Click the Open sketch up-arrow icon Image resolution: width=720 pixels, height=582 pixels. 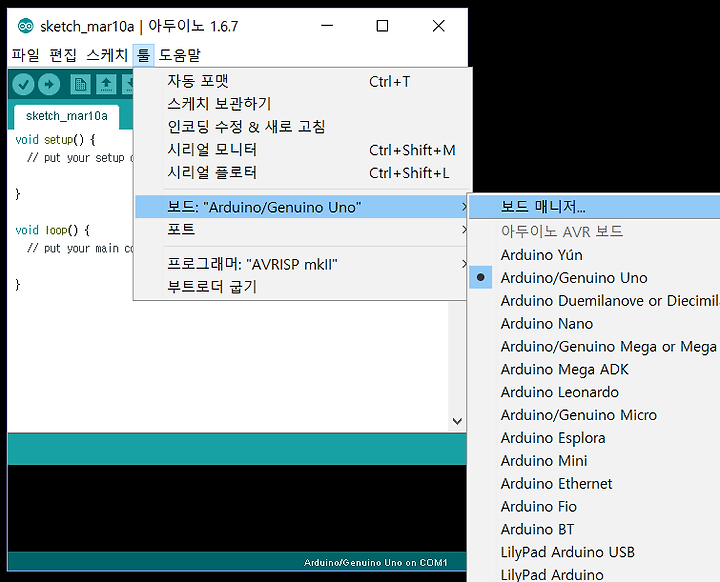click(x=106, y=85)
